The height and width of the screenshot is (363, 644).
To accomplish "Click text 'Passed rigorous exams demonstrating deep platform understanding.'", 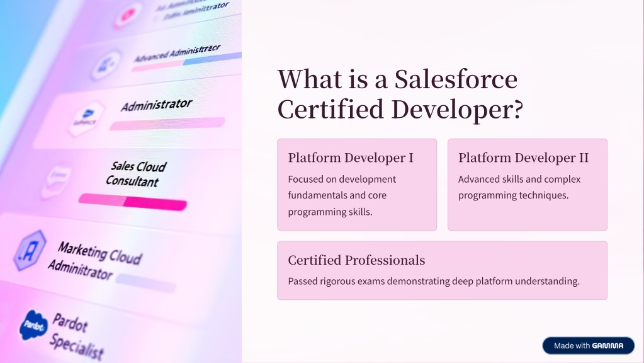I will tap(434, 281).
